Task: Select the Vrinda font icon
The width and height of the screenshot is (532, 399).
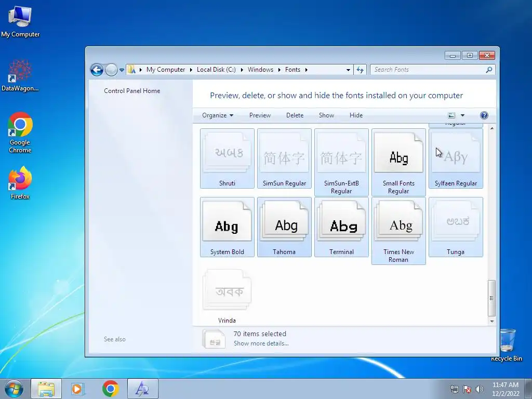Action: 227,296
